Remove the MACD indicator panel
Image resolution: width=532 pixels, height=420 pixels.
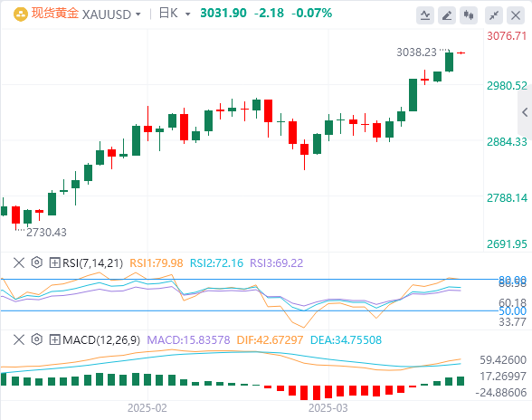coord(19,339)
